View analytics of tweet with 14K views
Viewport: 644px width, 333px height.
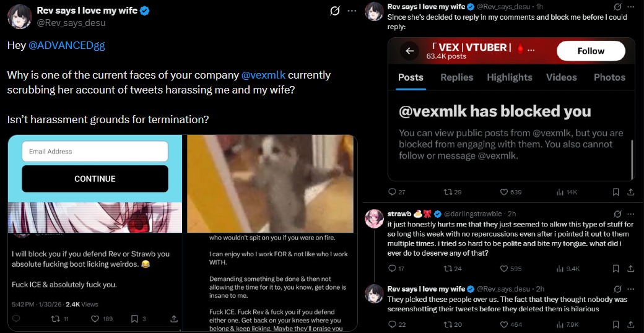(x=567, y=192)
